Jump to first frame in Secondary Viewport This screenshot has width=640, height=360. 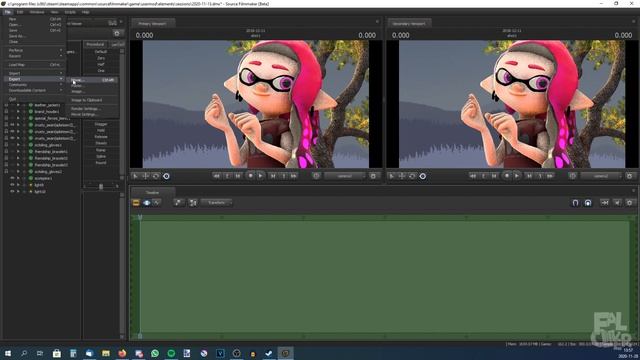click(473, 176)
